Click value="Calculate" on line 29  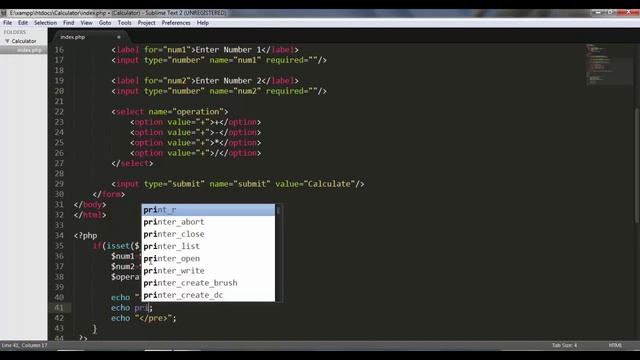coord(315,184)
